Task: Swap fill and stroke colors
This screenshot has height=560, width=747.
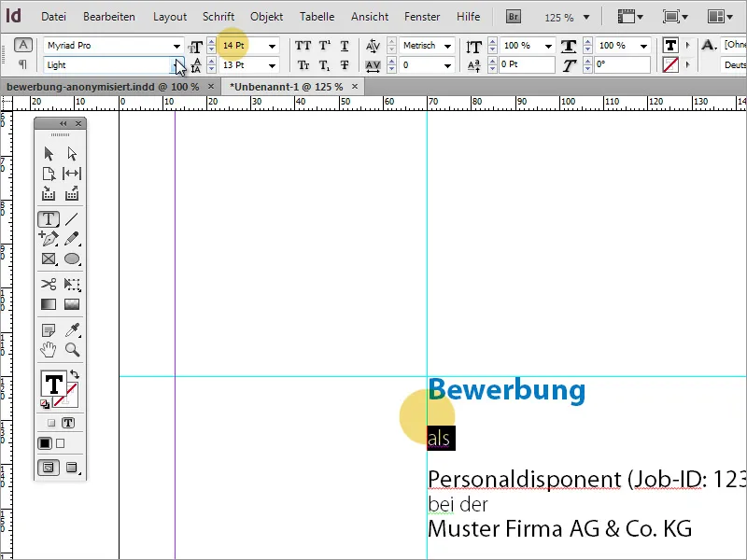Action: tap(75, 374)
